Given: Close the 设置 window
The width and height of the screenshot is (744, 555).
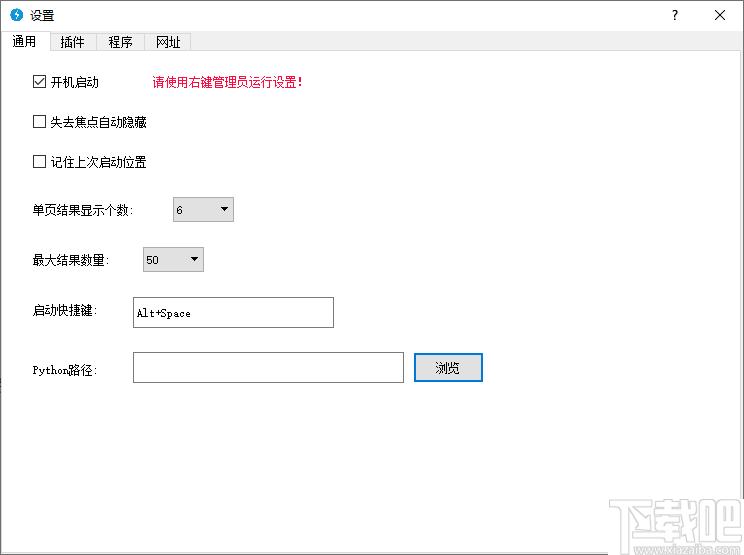Looking at the screenshot, I should 719,15.
